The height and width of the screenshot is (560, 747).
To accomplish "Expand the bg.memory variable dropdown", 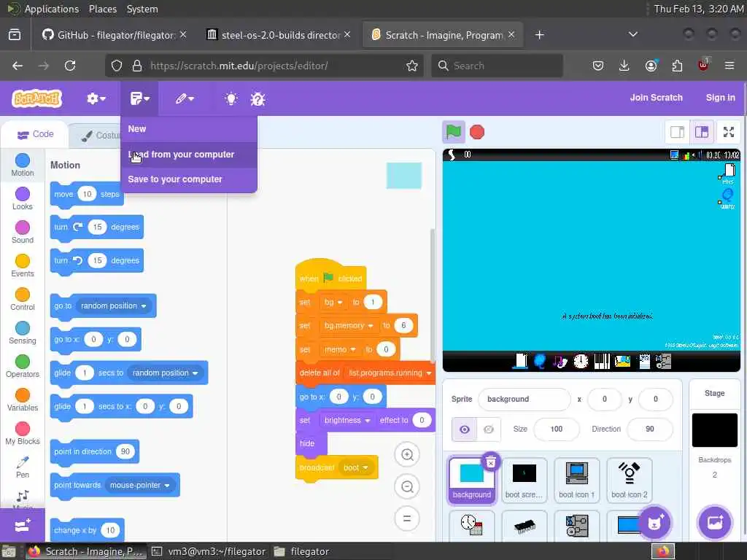I will (x=370, y=326).
